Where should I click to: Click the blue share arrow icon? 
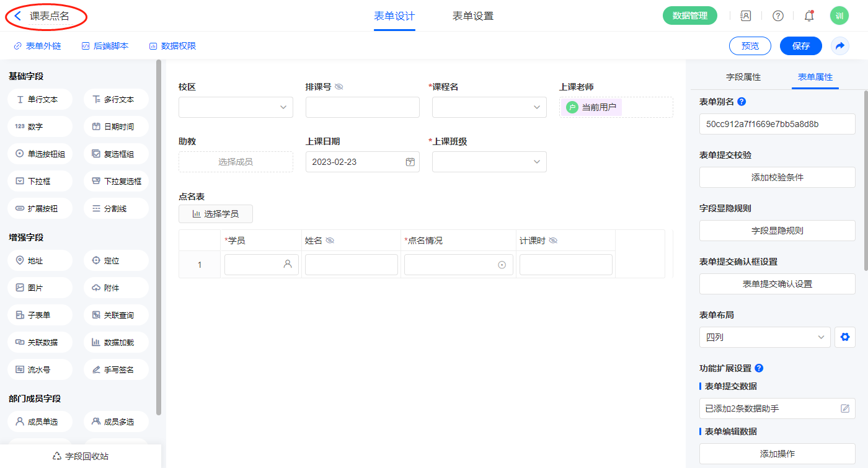click(840, 46)
